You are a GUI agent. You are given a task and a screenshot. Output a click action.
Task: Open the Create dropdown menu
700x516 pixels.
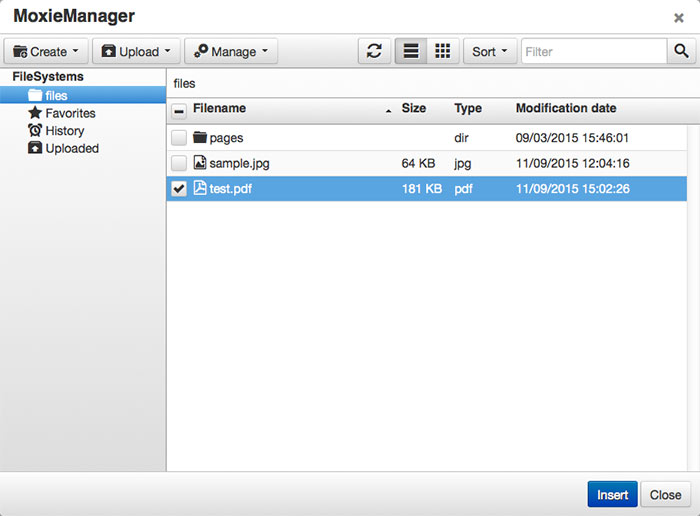pos(46,51)
